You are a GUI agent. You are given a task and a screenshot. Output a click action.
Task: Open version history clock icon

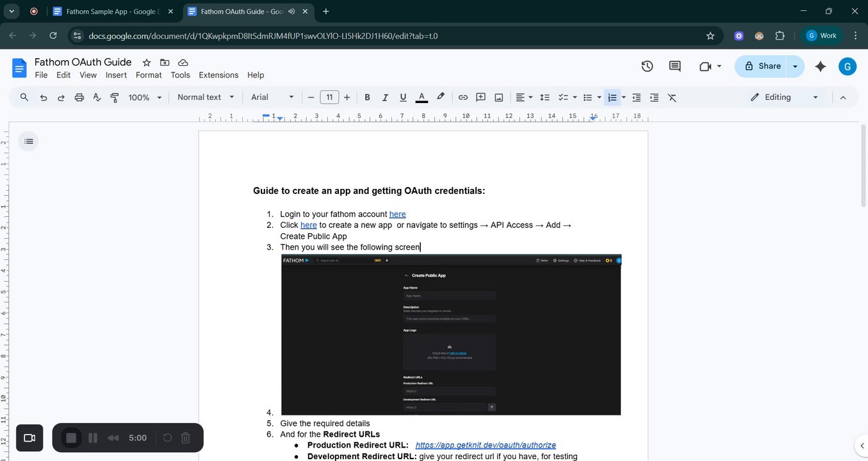click(647, 66)
